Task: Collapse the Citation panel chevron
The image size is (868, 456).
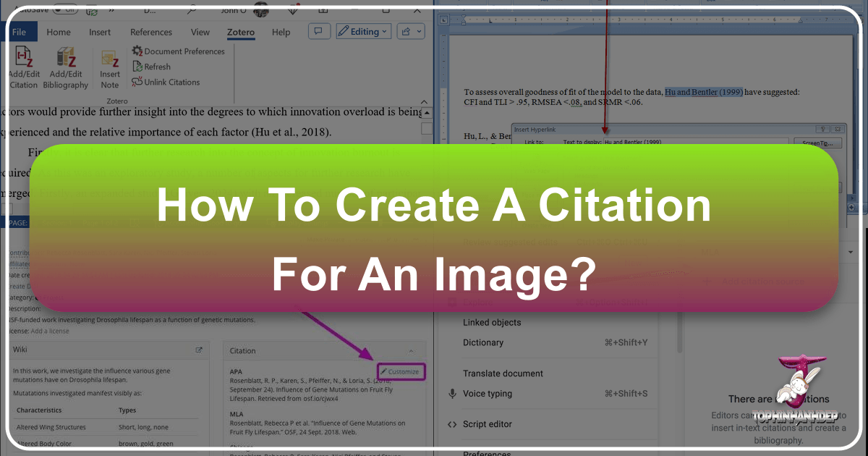Action: click(x=412, y=351)
